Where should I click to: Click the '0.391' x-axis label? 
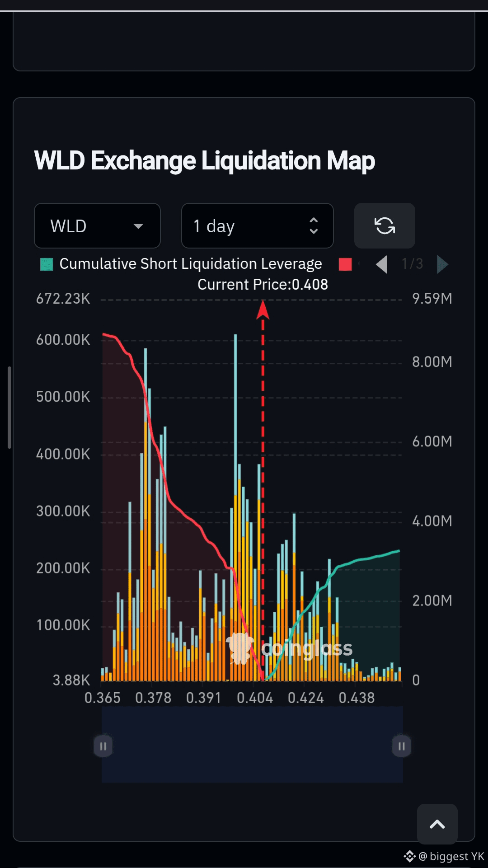point(204,698)
